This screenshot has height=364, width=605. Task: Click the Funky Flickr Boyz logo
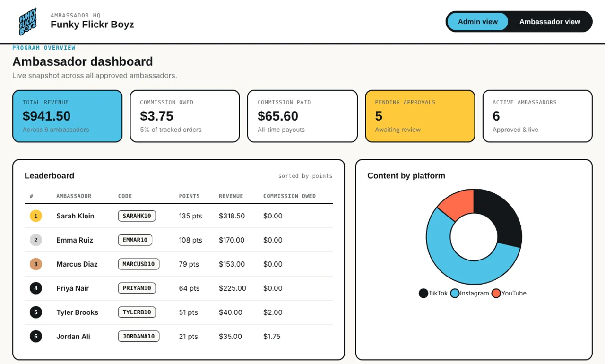point(28,21)
